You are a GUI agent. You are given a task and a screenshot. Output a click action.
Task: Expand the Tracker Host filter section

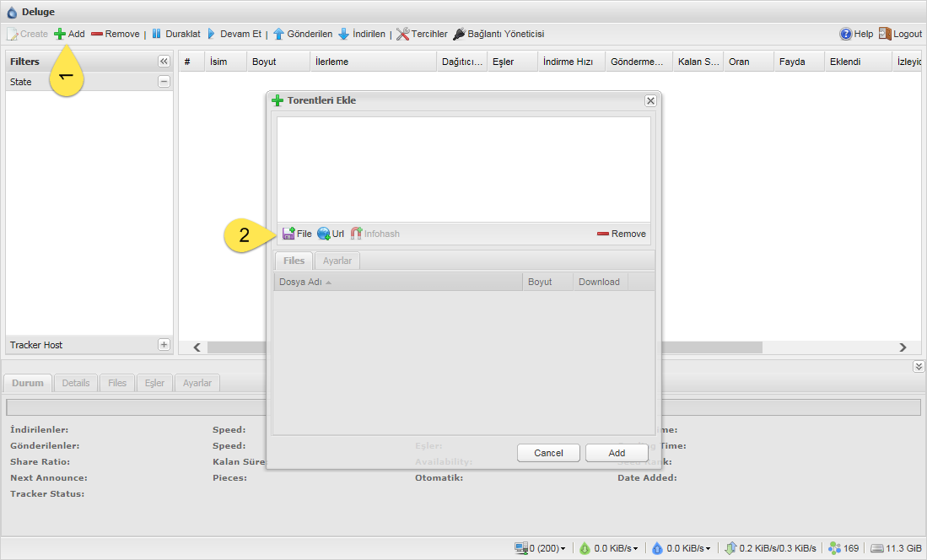pos(164,345)
